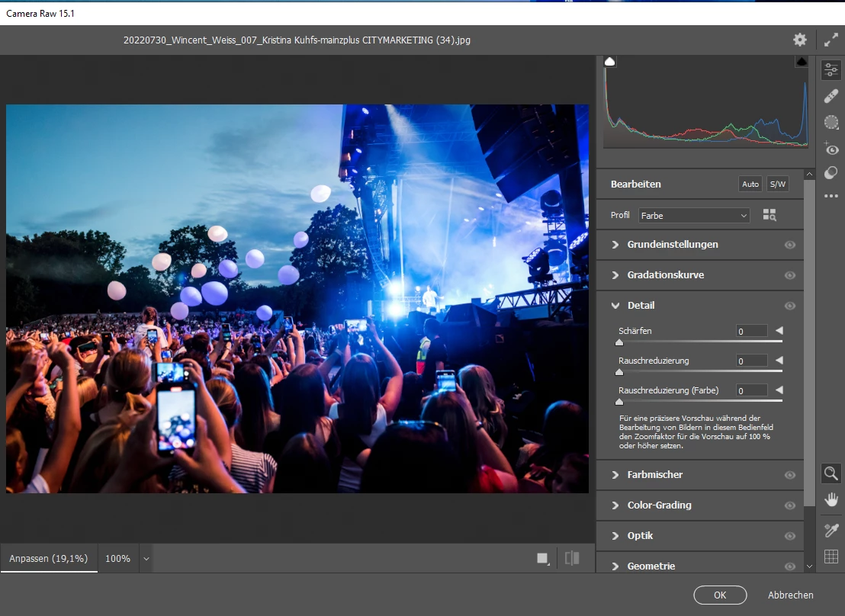
Task: Click the Rauschreduzierung (Farbe) slider handle
Action: pyautogui.click(x=619, y=402)
